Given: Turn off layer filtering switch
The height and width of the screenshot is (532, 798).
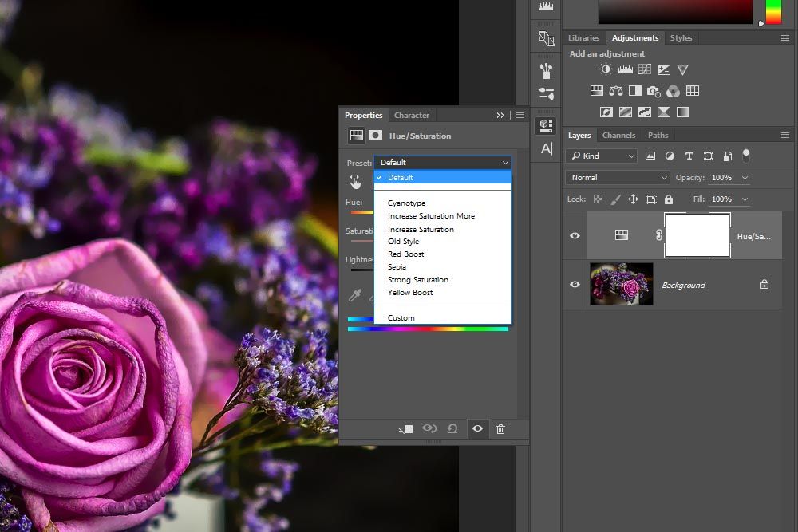Looking at the screenshot, I should 746,155.
